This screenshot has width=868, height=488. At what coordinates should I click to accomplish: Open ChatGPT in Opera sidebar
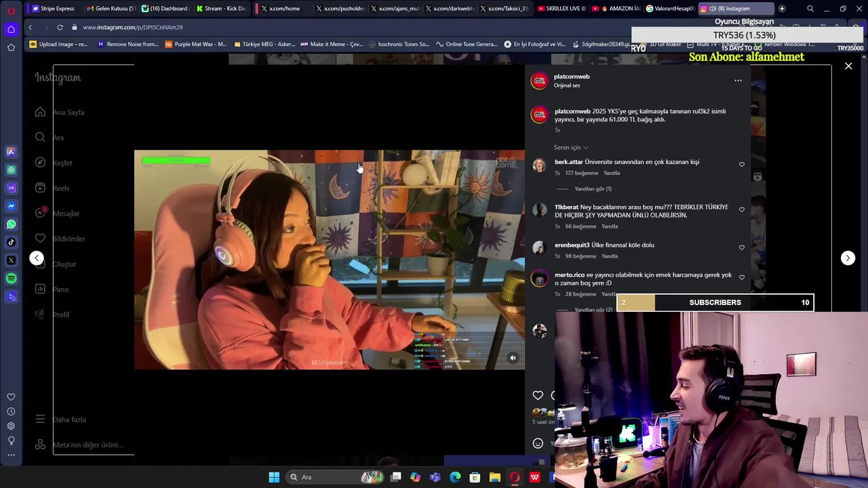point(11,169)
